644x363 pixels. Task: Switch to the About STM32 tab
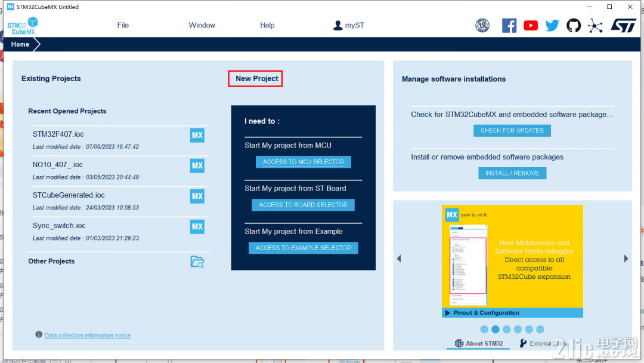pos(478,343)
